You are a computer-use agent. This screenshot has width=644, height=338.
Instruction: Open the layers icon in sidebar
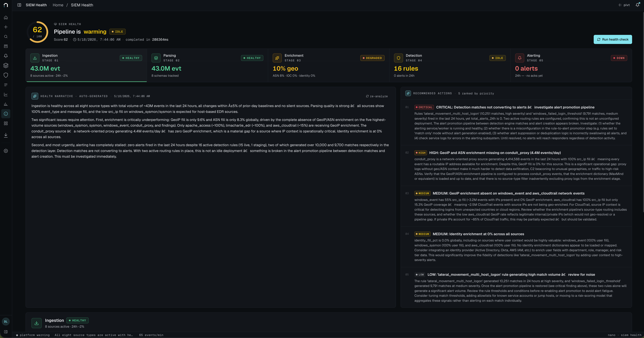pos(6,66)
